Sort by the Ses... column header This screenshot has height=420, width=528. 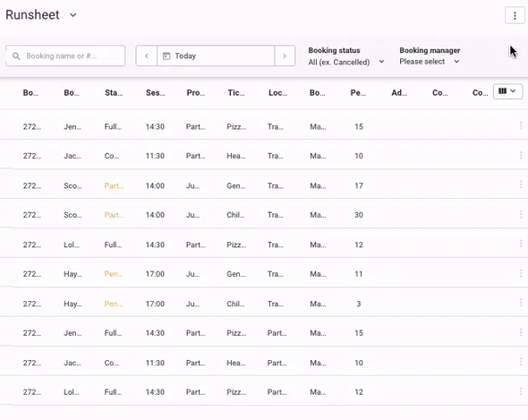tap(155, 93)
